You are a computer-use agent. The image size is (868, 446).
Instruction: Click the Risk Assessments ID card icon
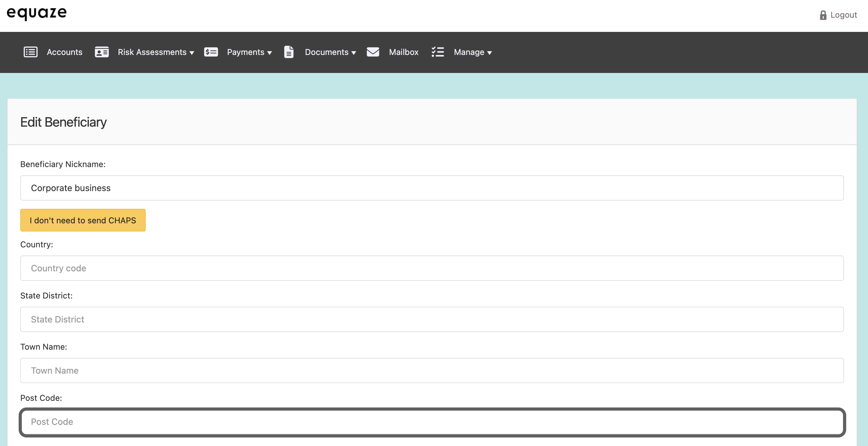click(102, 52)
